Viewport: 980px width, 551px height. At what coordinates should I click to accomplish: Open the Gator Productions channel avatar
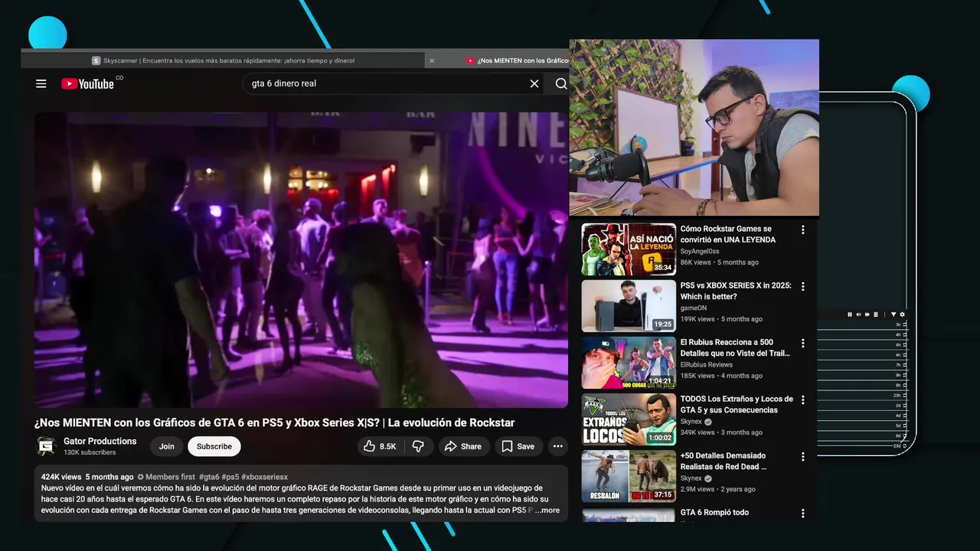coord(47,446)
